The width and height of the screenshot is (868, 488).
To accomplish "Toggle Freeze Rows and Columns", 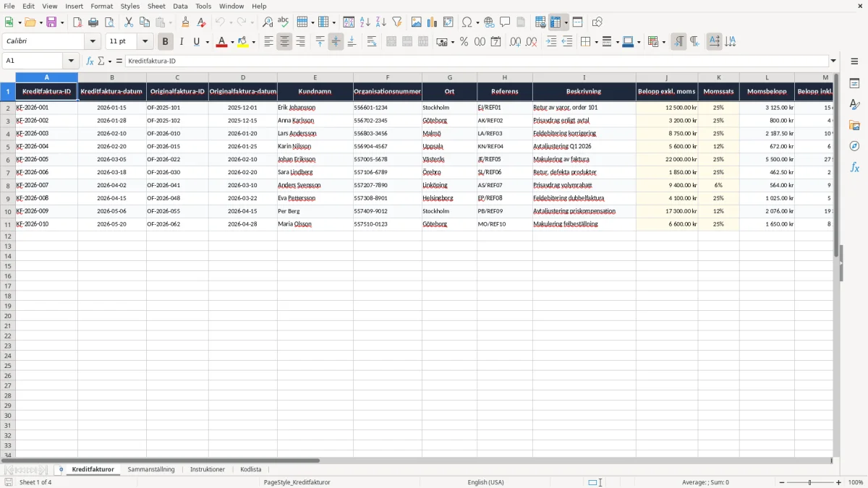I will pos(556,22).
